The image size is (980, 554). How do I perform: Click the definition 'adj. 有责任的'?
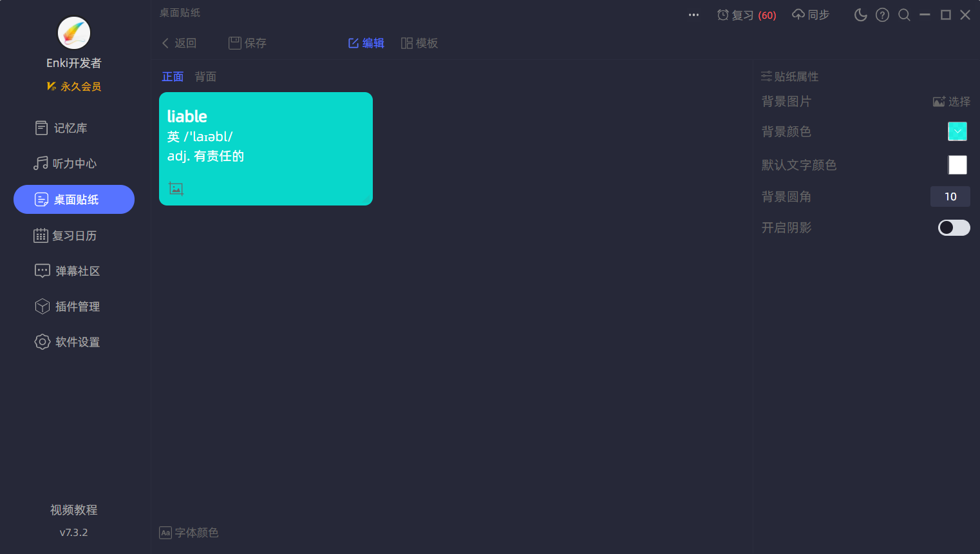[x=205, y=156]
